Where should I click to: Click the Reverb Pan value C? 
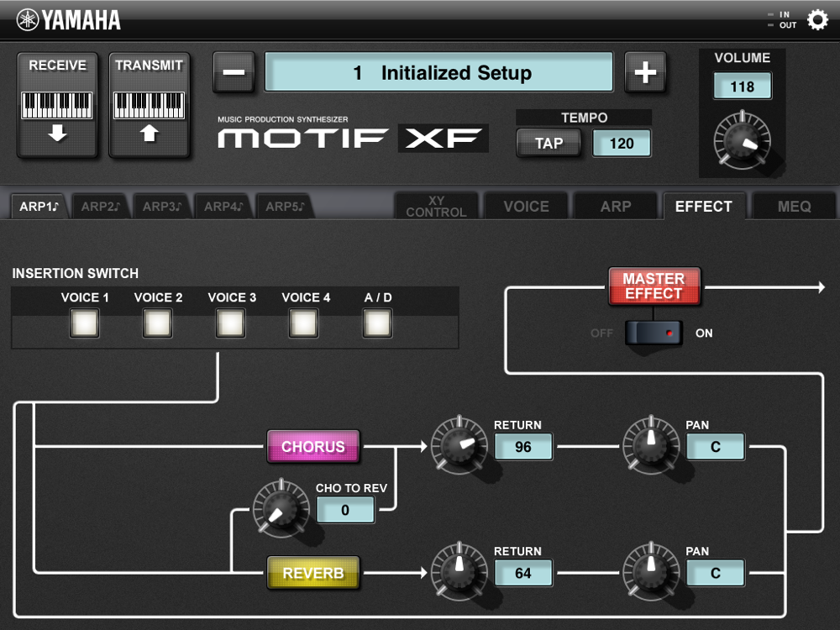[x=715, y=573]
